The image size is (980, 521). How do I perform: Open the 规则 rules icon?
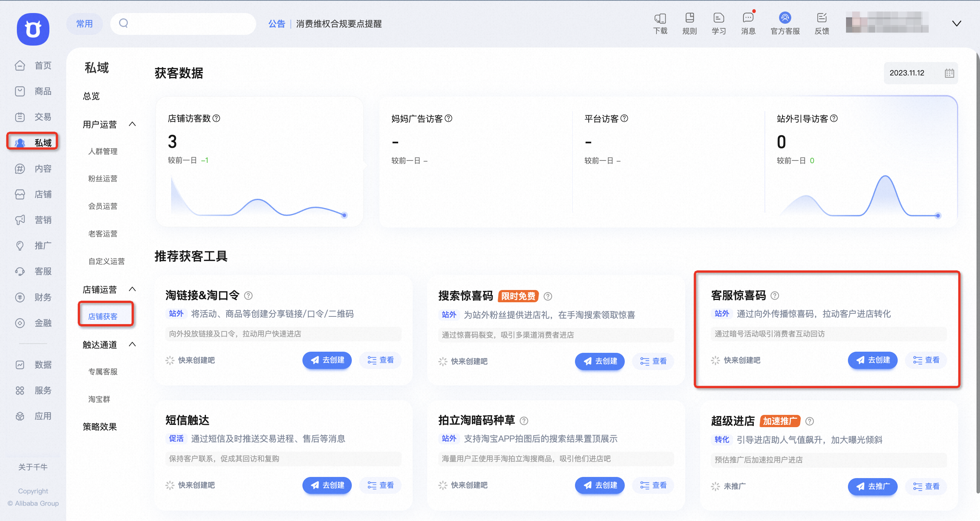pyautogui.click(x=689, y=24)
